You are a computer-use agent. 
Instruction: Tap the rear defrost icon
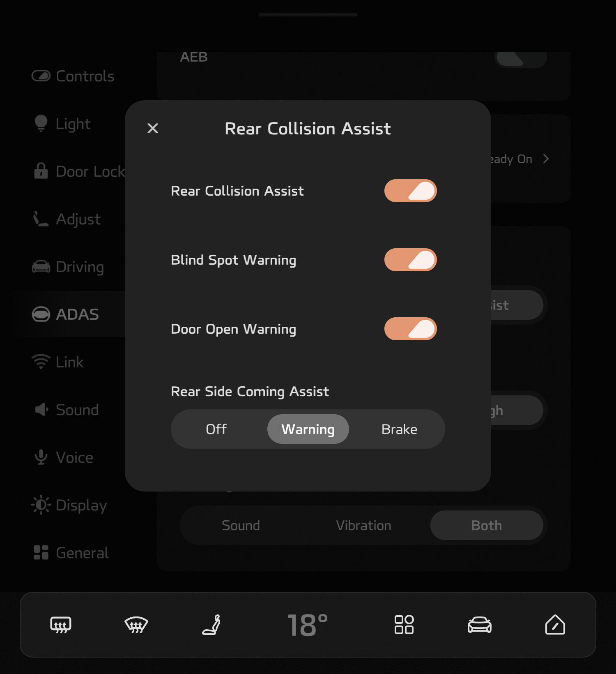click(x=61, y=625)
